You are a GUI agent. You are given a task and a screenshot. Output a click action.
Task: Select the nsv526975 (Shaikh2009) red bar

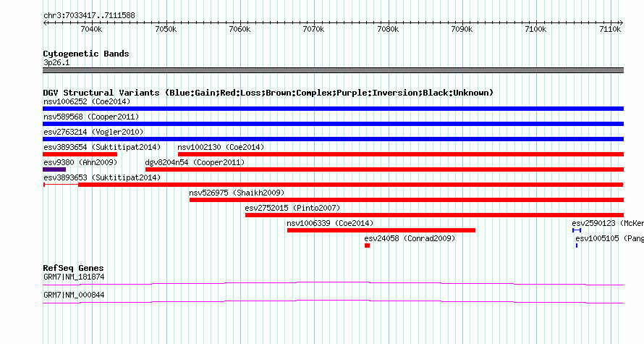click(x=407, y=200)
